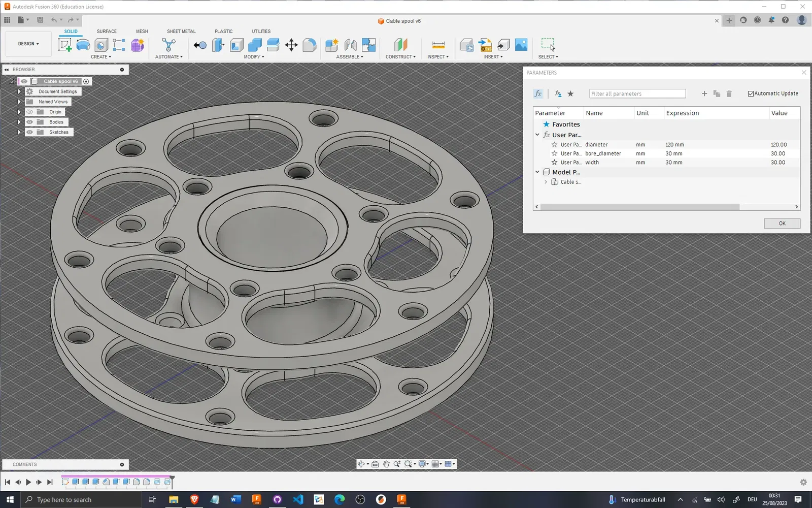Open the MODIFY menu label
Image resolution: width=812 pixels, height=508 pixels.
click(x=254, y=57)
